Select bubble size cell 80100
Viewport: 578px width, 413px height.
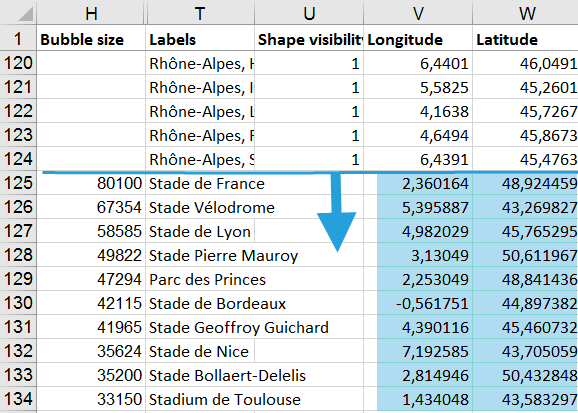tap(91, 183)
